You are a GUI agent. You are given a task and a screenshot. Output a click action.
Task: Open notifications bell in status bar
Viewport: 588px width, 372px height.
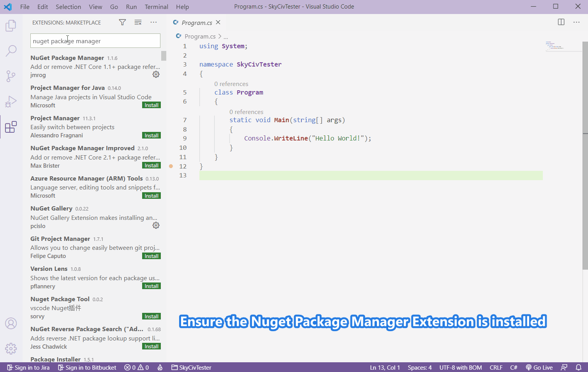[578, 367]
